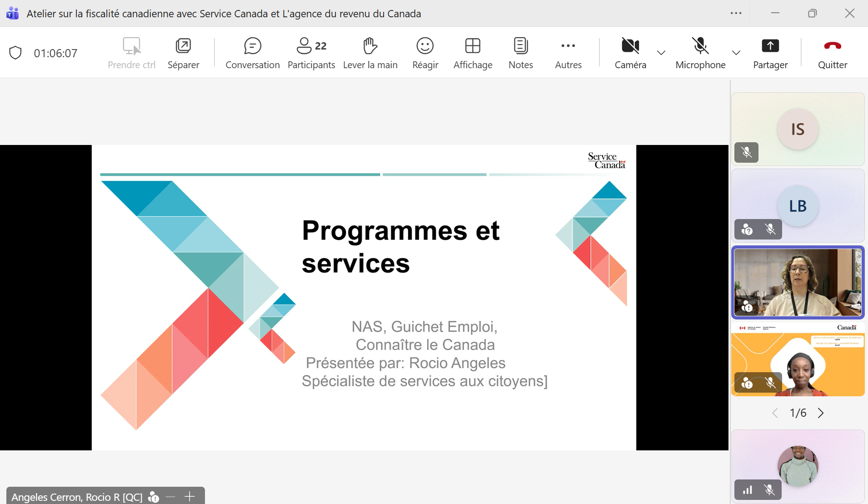Open the Affichage view options
The image size is (868, 504).
pos(473,53)
